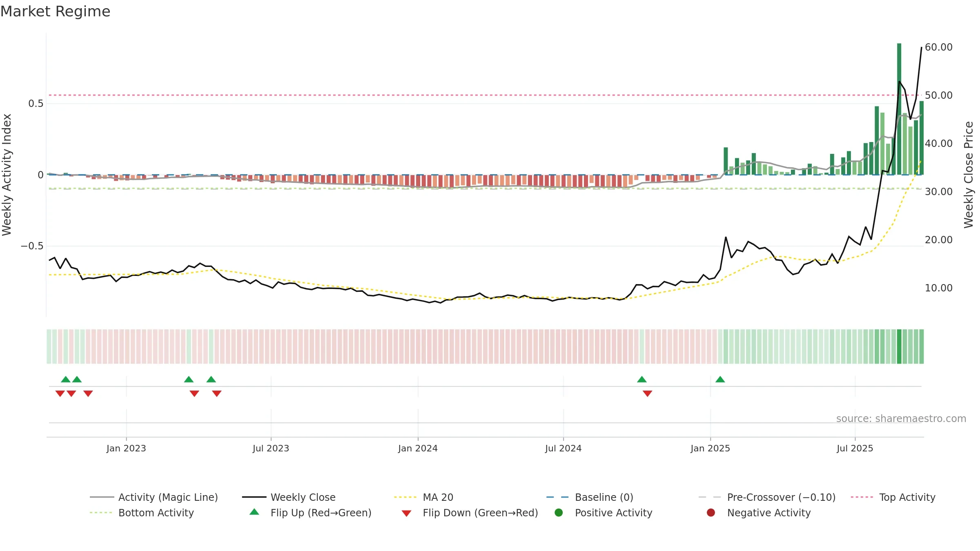Click the Jul 2023 x-axis label

tap(271, 449)
